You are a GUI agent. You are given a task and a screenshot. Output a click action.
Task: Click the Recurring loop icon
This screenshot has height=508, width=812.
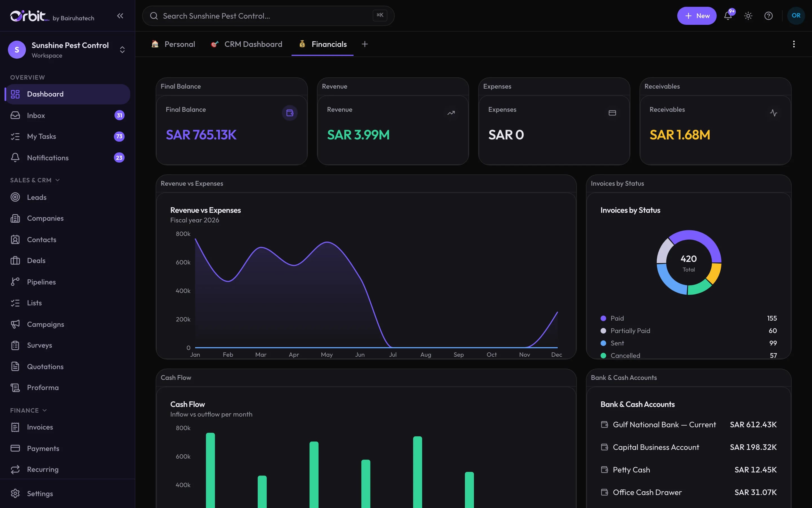click(15, 469)
